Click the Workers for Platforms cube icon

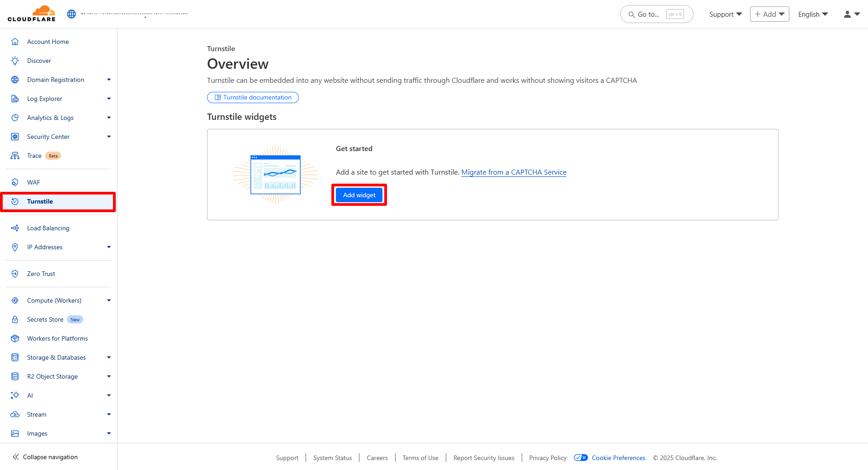pos(15,338)
